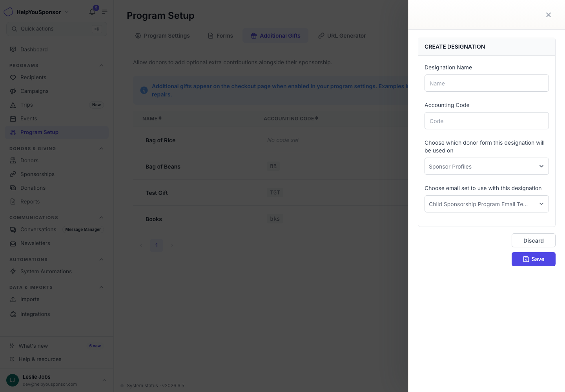Click the Events calendar icon

13,119
